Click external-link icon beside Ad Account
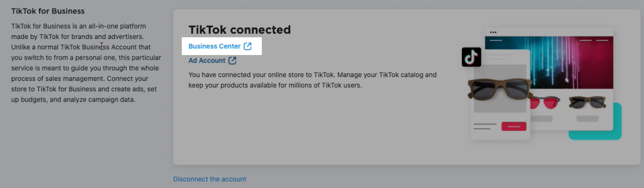 pyautogui.click(x=232, y=61)
